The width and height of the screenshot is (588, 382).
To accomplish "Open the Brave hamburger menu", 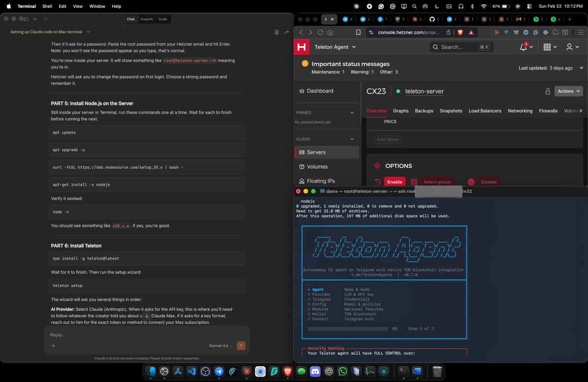I will coord(580,32).
